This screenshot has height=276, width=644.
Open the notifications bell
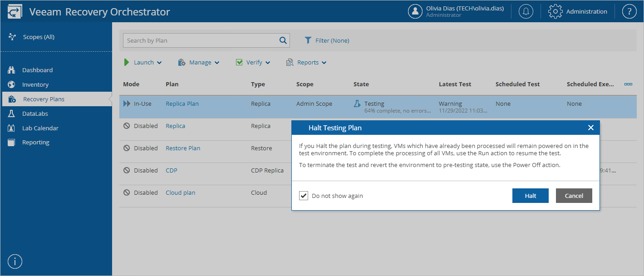coord(526,11)
